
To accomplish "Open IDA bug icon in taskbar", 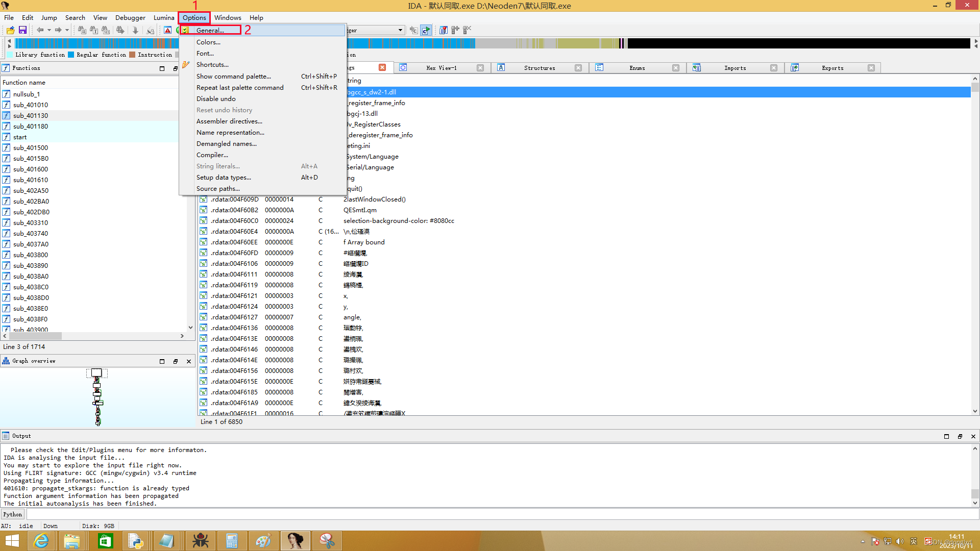I will point(200,541).
